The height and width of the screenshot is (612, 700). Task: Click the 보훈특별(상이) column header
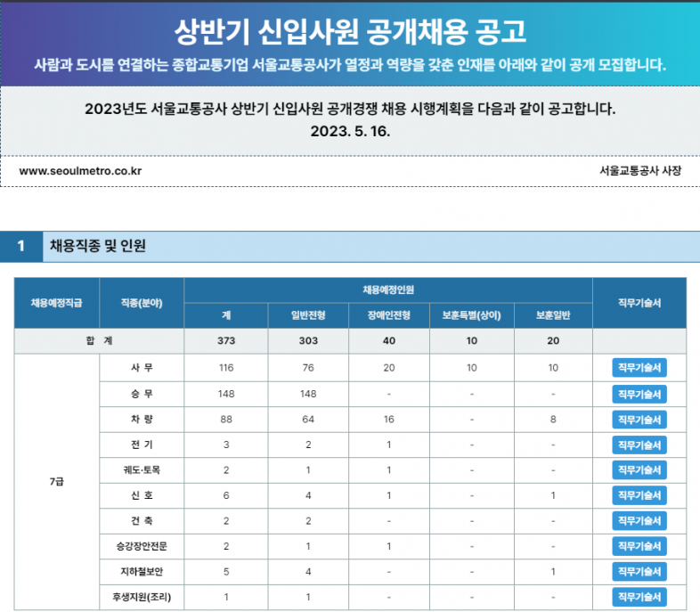pos(472,315)
